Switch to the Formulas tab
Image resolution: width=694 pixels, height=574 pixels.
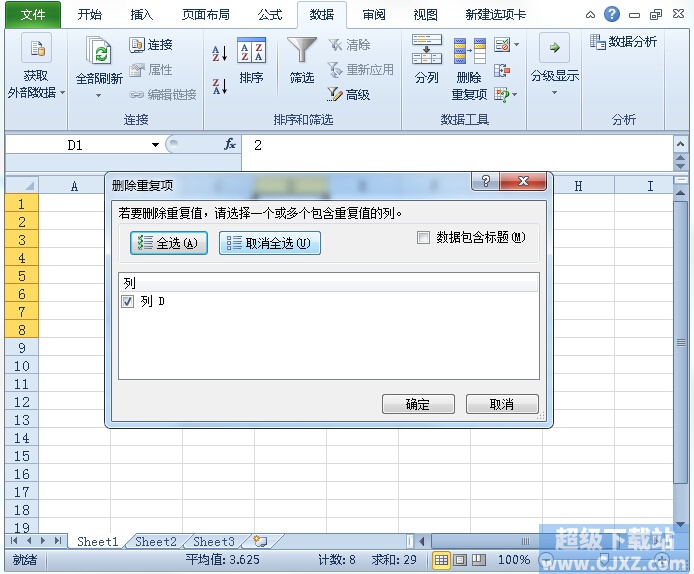pyautogui.click(x=270, y=15)
